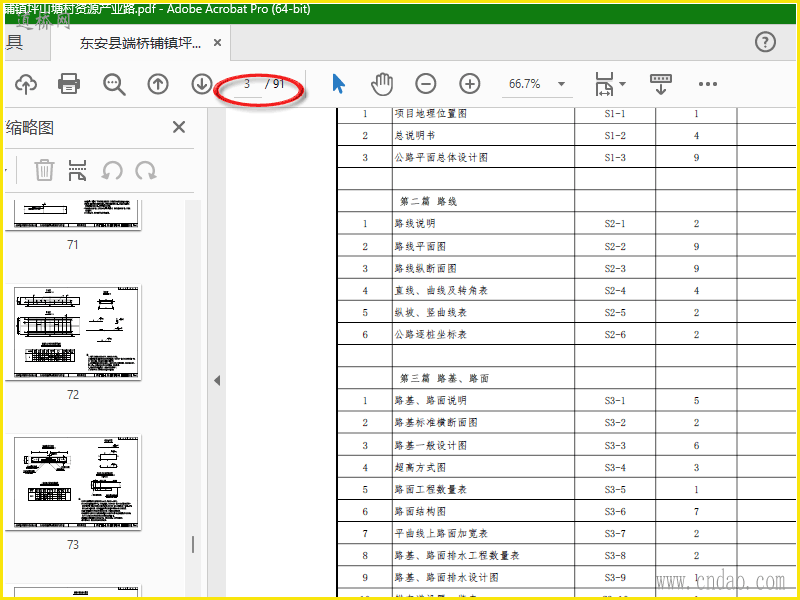Click the 第二篇 路线 heading
The width and height of the screenshot is (800, 600).
tap(428, 201)
